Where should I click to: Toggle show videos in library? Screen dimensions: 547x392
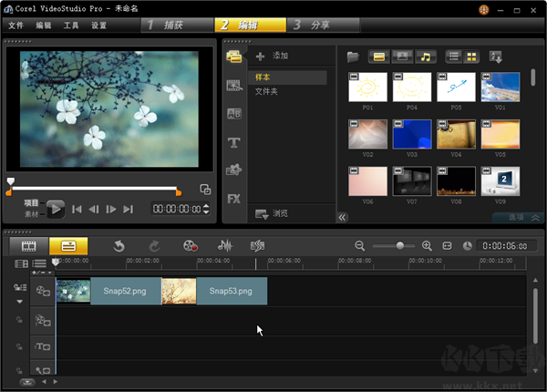378,57
